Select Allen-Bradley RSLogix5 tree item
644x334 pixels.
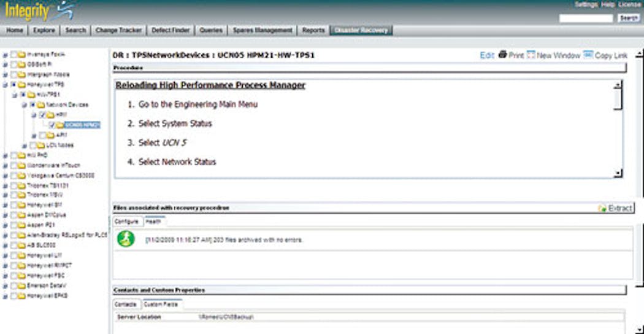tap(66, 235)
